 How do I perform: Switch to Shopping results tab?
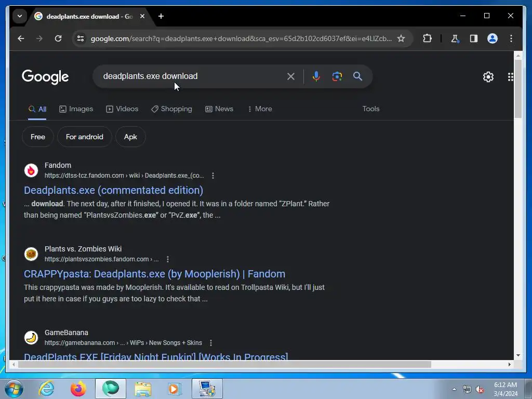tap(171, 109)
